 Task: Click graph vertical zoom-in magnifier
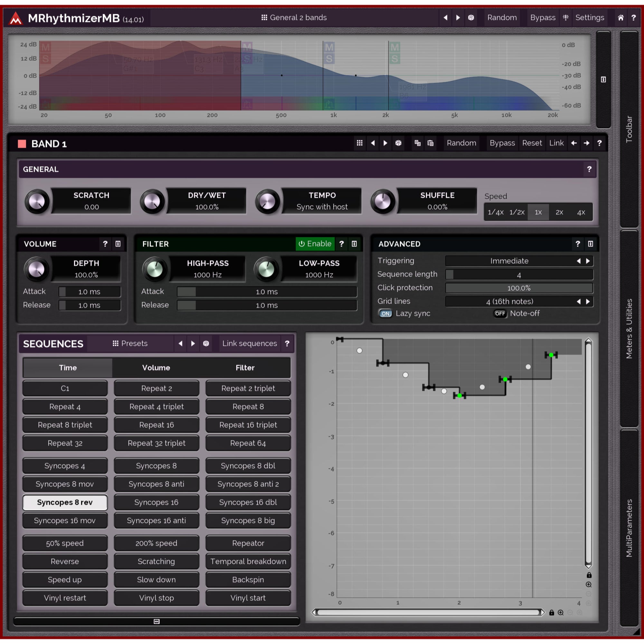click(589, 584)
